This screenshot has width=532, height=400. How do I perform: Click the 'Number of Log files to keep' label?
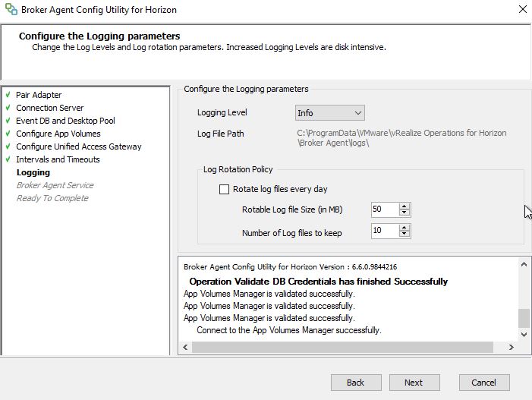(x=291, y=233)
